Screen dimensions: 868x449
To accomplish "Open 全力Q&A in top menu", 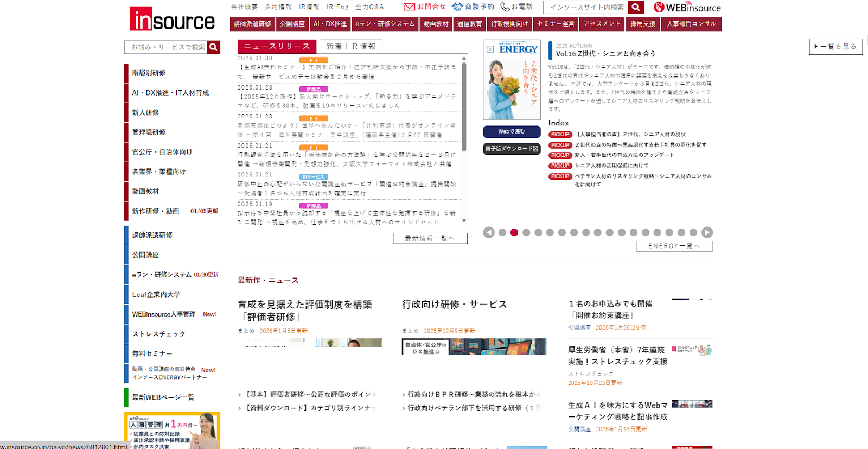I will (369, 7).
